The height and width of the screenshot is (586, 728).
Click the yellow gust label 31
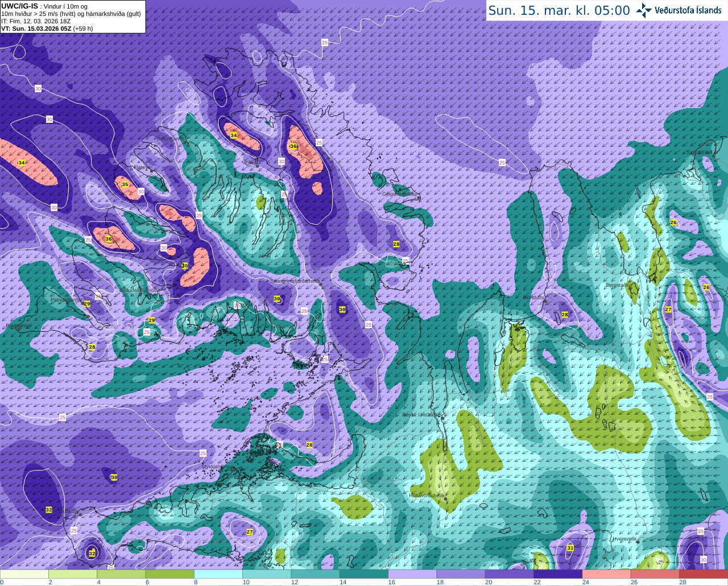pos(570,548)
